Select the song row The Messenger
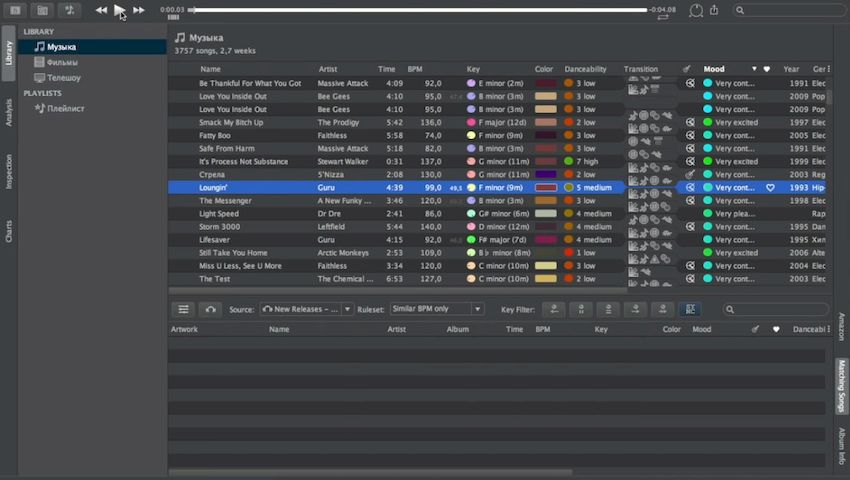The image size is (850, 480). (497, 201)
